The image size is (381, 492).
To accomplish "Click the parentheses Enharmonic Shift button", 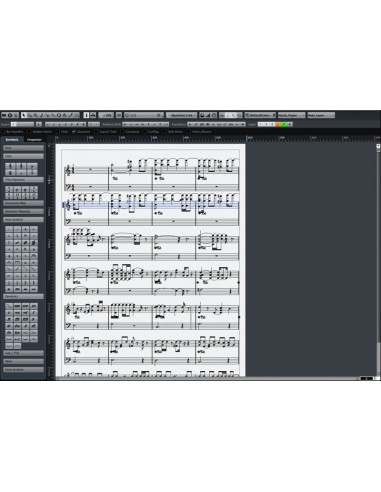I will [x=166, y=124].
